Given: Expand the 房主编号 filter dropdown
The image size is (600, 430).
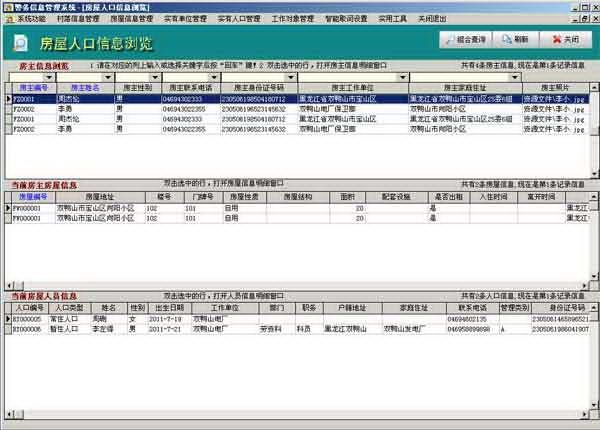Looking at the screenshot, I should [x=49, y=77].
